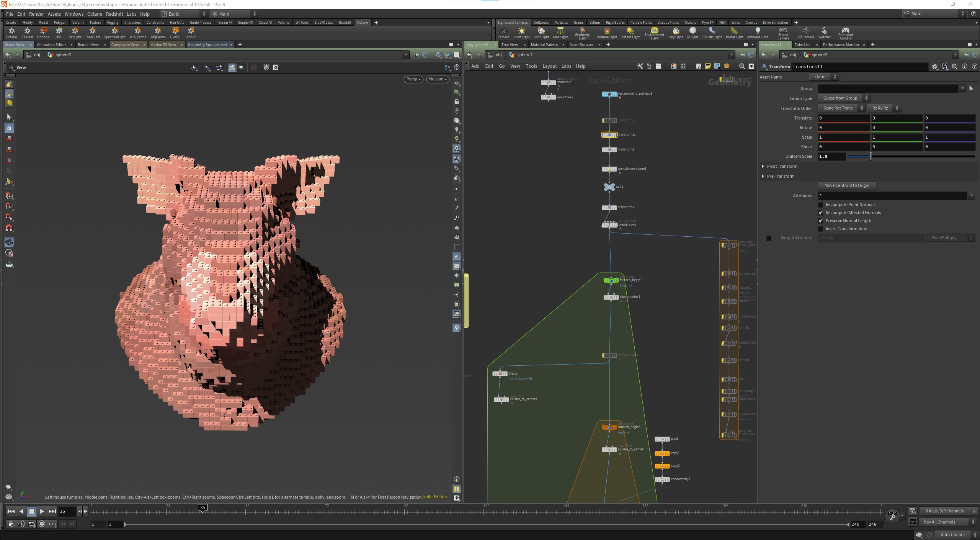Screen dimensions: 980x540
Task: Enable Invert Transformation checkbox
Action: (820, 229)
